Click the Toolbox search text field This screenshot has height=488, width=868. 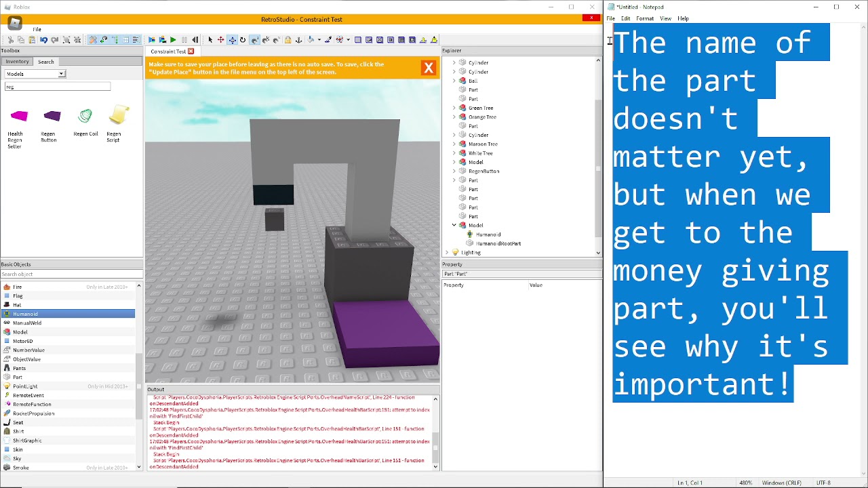tap(58, 87)
